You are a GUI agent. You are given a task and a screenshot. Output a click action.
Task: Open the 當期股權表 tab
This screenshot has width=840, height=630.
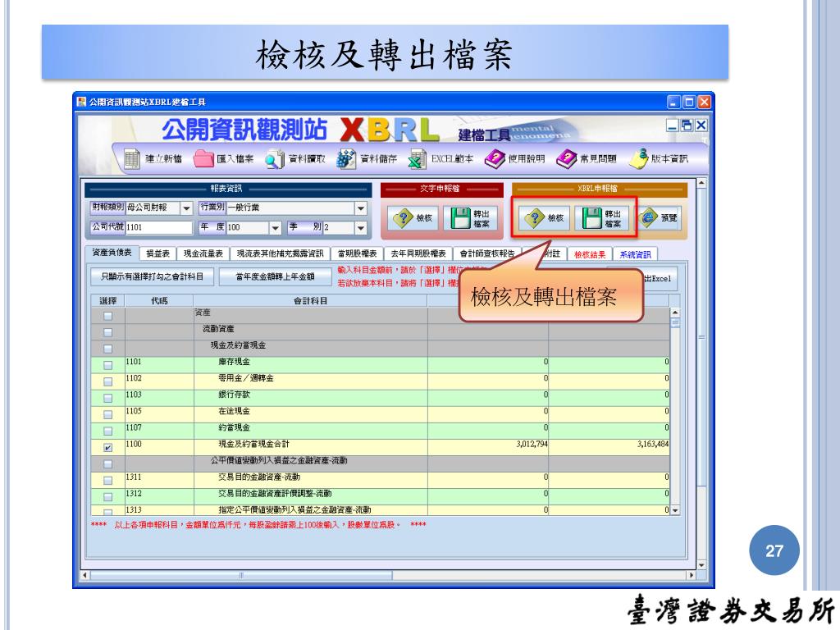357,254
